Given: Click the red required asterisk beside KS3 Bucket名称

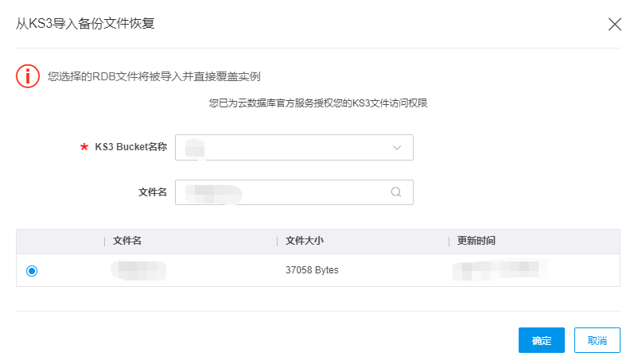Looking at the screenshot, I should [x=84, y=147].
